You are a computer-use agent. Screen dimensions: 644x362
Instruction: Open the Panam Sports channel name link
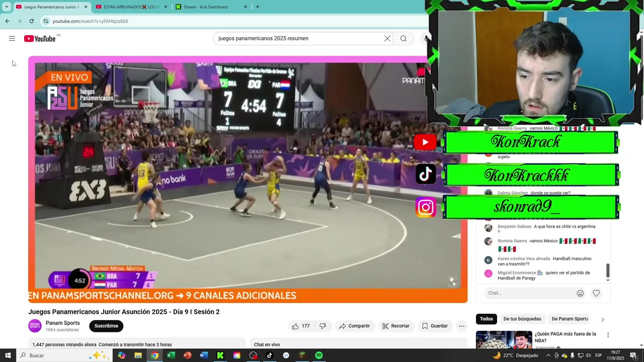63,323
